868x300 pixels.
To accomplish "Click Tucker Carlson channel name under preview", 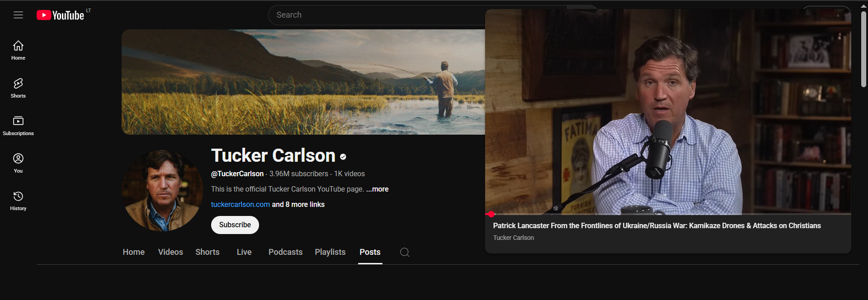I will coord(514,238).
